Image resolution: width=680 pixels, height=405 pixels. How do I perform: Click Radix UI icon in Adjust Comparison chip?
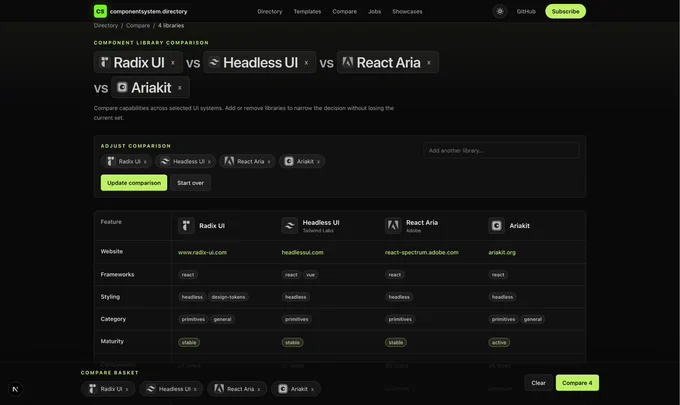(110, 161)
